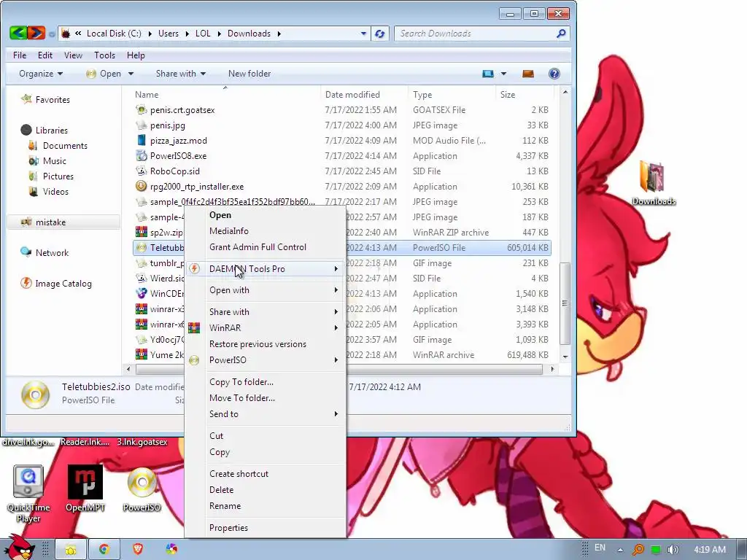Click the PowerISO disc icon in menu

(x=194, y=360)
